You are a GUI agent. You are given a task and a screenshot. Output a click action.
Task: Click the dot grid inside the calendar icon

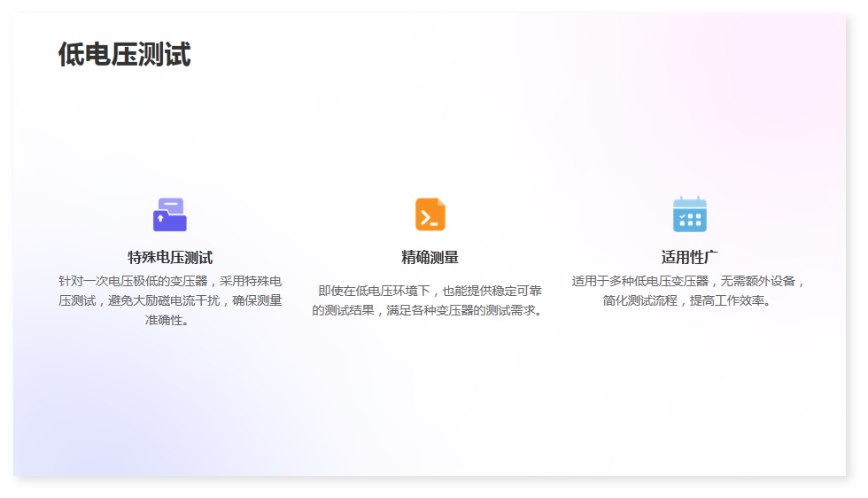pos(690,219)
